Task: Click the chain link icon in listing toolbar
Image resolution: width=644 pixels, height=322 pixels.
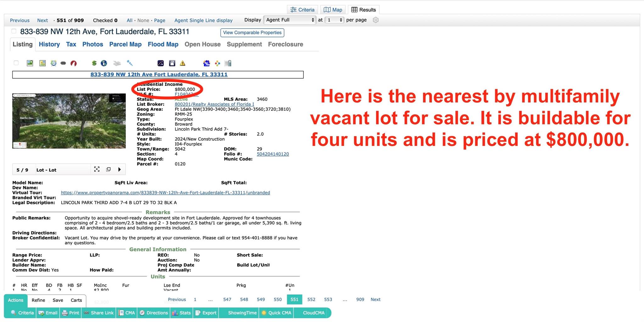Action: pos(63,63)
